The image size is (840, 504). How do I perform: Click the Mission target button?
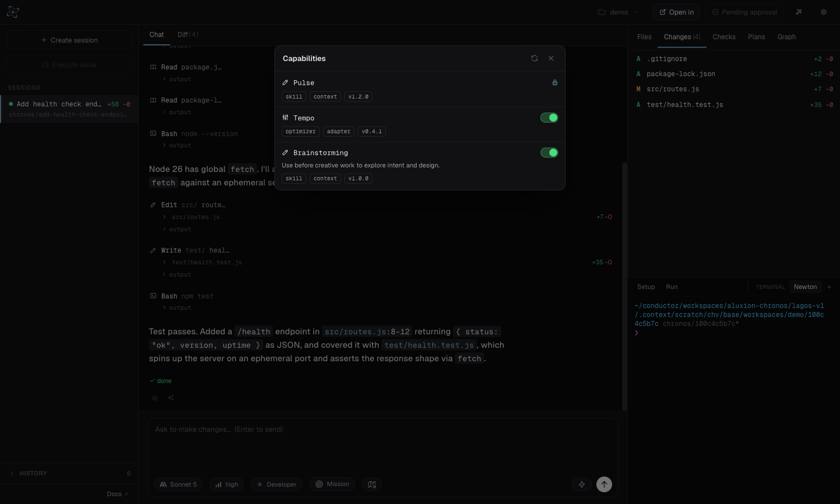point(333,484)
